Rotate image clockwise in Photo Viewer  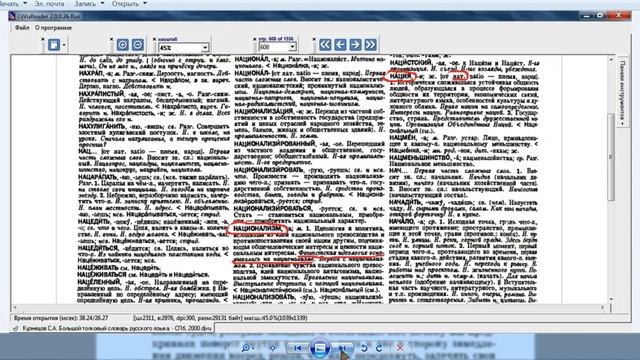(379, 348)
